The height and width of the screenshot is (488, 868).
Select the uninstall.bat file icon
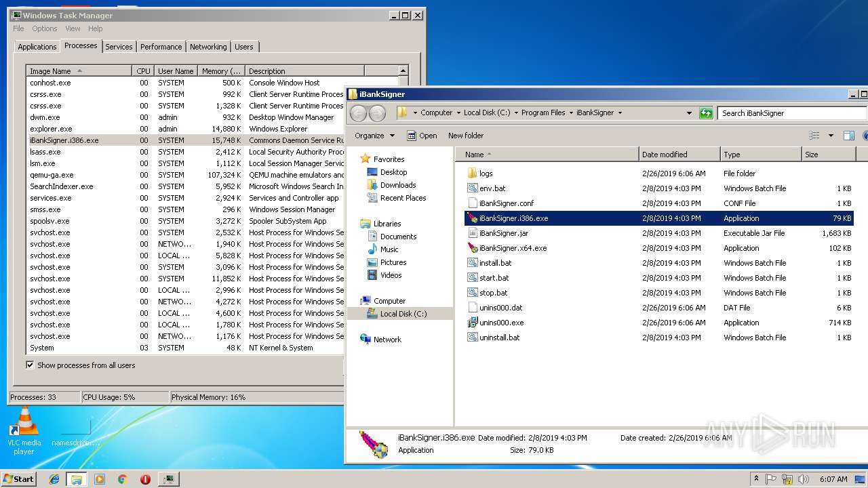coord(473,338)
